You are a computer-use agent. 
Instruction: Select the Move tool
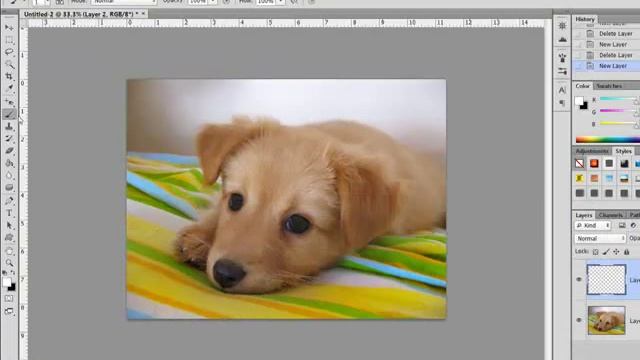tap(9, 28)
